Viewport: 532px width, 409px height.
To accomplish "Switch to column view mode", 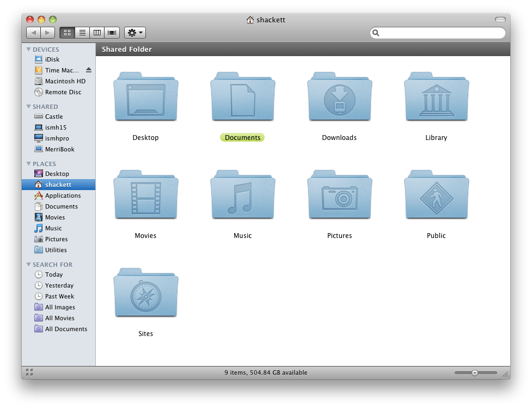I will [97, 33].
